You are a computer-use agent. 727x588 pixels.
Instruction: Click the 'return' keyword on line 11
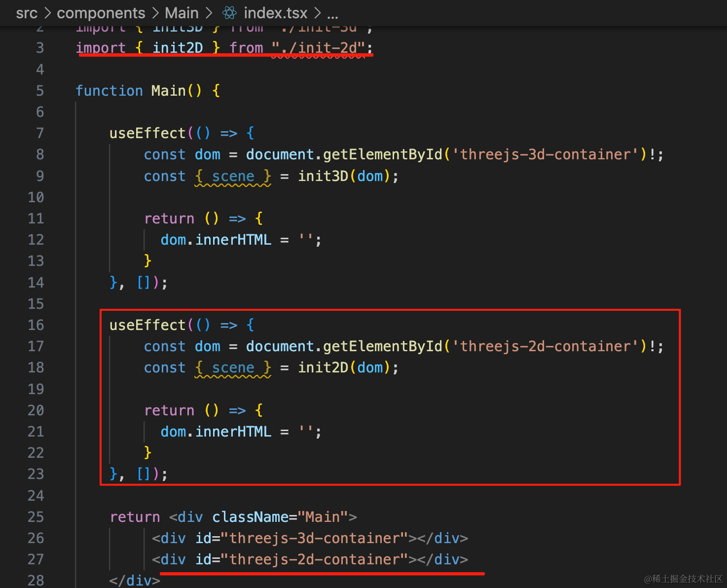pos(169,219)
